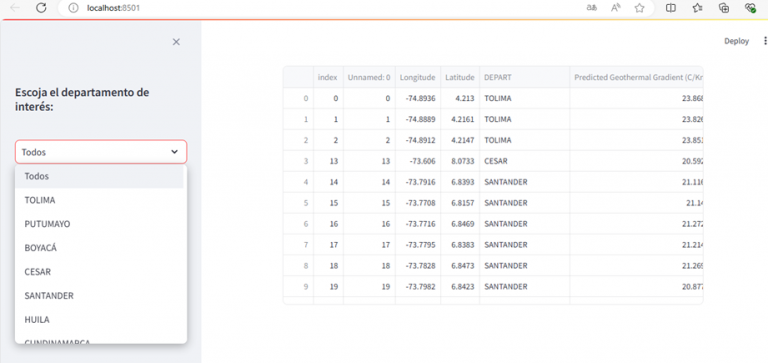The width and height of the screenshot is (768, 363).
Task: Choose CESAR from the dropdown
Action: coord(99,272)
